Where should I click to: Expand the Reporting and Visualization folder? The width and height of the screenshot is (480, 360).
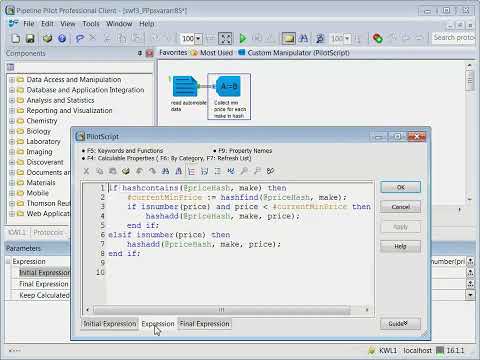[x=12, y=111]
